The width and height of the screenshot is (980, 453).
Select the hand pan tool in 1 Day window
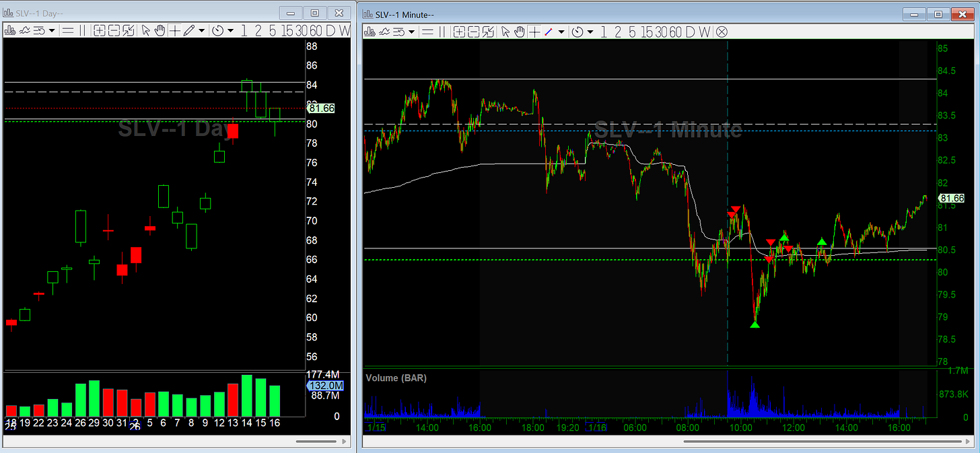tap(160, 30)
